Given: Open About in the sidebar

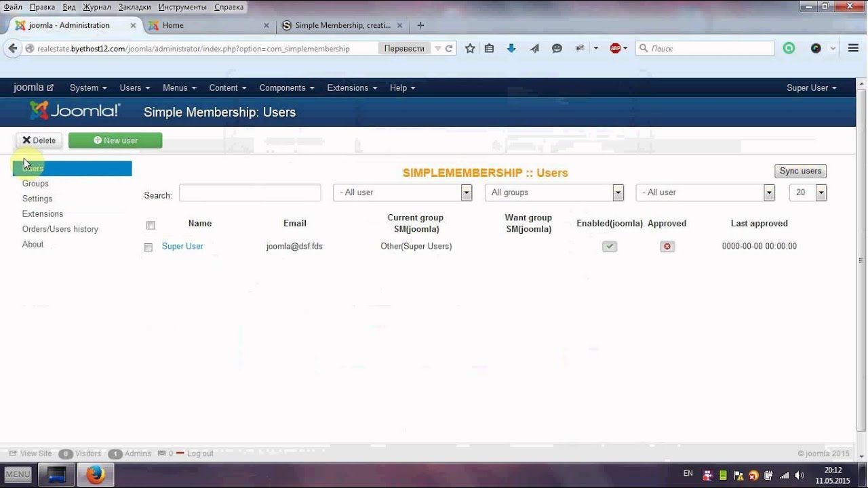Looking at the screenshot, I should click(33, 245).
